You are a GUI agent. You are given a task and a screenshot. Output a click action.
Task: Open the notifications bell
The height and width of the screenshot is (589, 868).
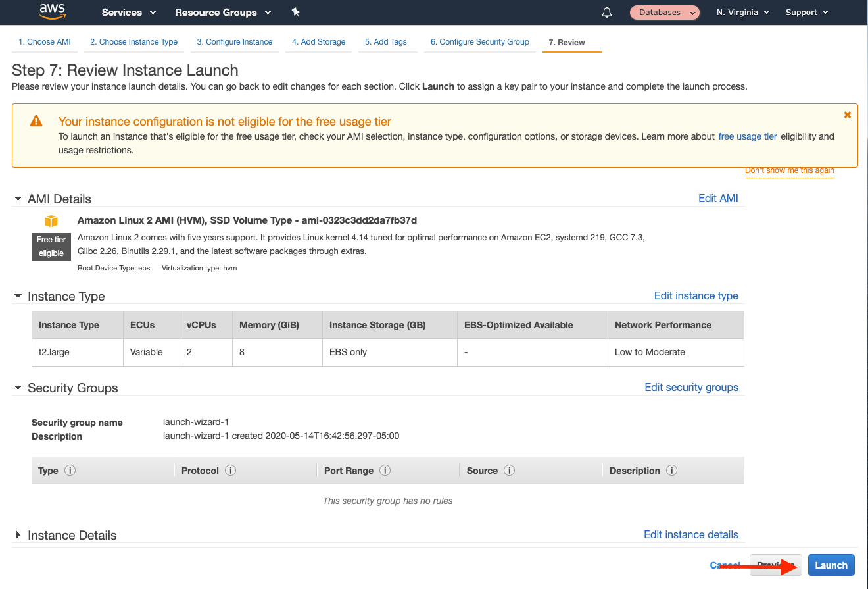pyautogui.click(x=607, y=13)
